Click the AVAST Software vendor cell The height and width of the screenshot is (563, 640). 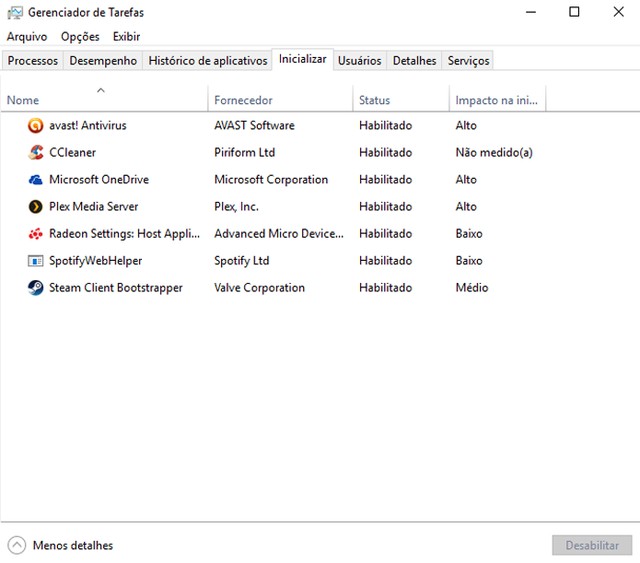point(254,125)
